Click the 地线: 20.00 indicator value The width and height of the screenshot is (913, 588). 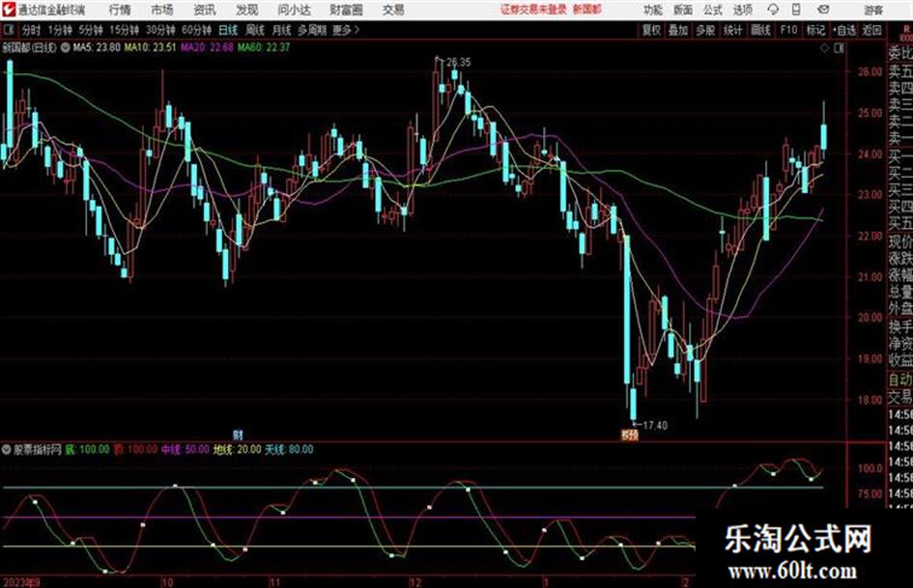point(237,449)
